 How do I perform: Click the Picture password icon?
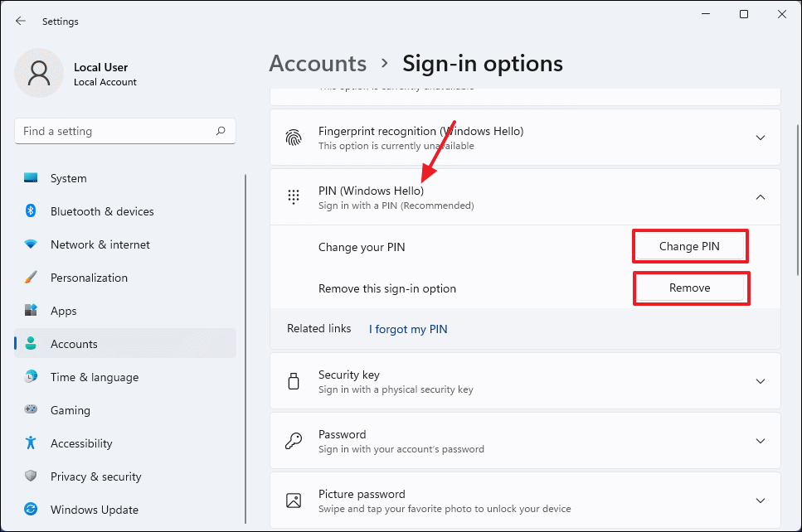coord(293,500)
